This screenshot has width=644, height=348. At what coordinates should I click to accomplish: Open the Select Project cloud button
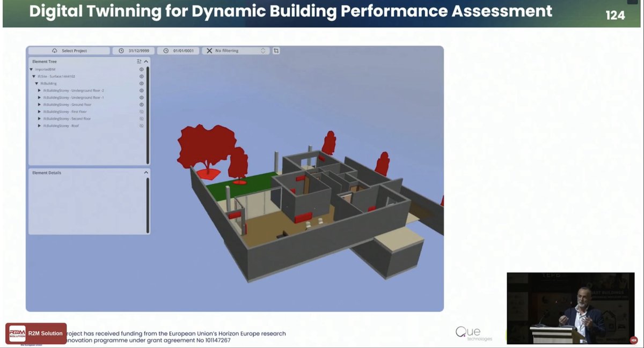pyautogui.click(x=69, y=50)
